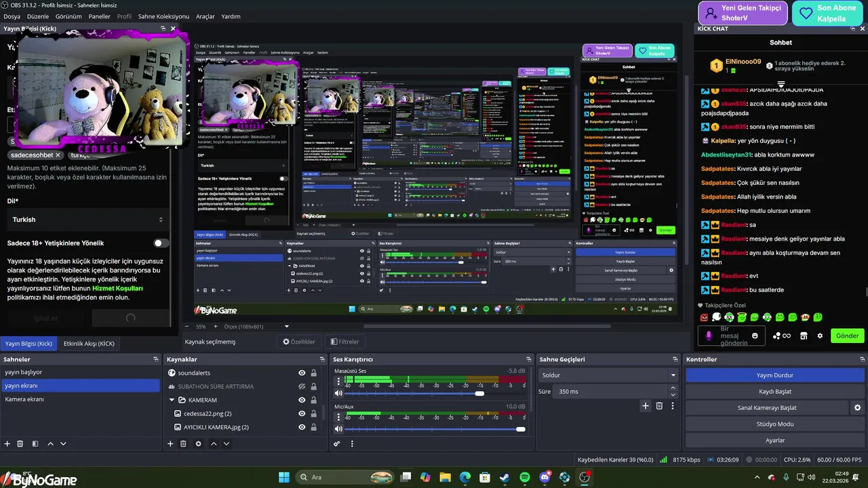Select the Kamera ekranı scene
The height and width of the screenshot is (488, 868).
pos(80,399)
